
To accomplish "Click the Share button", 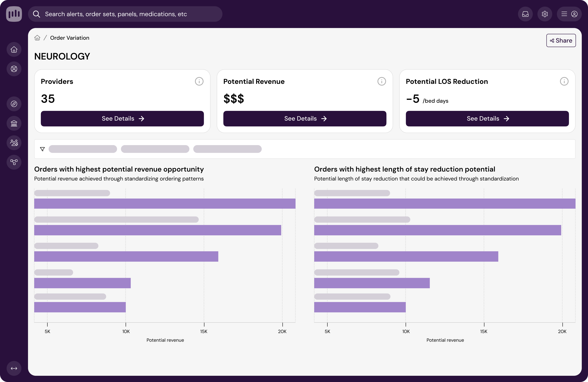I will pyautogui.click(x=561, y=40).
